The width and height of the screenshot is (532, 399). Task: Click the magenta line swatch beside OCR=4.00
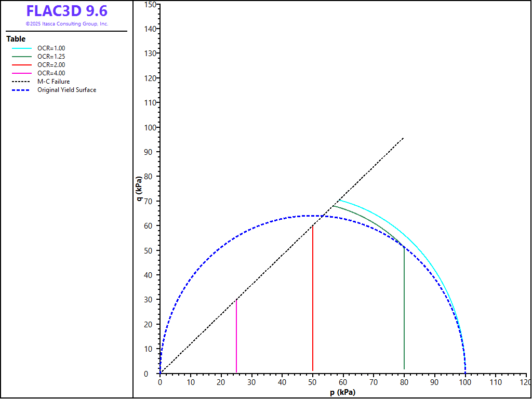click(22, 73)
